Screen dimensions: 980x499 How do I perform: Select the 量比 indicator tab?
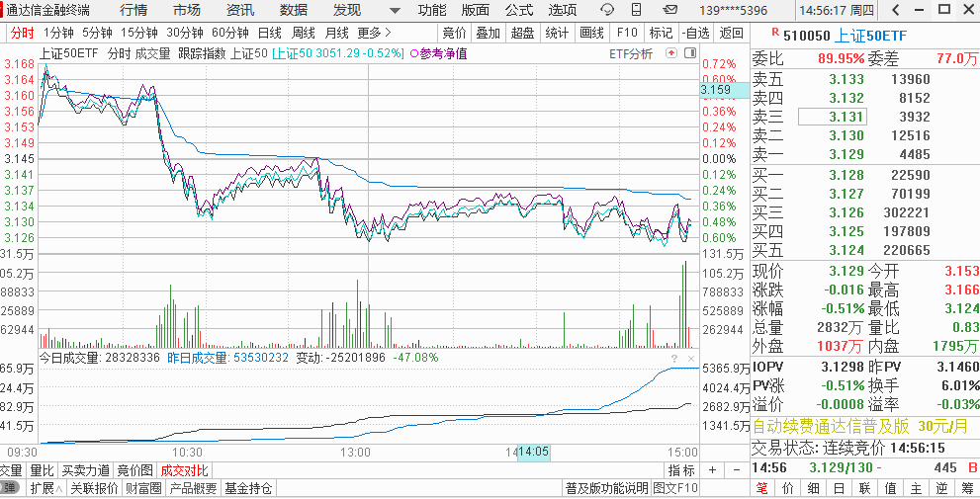click(42, 470)
